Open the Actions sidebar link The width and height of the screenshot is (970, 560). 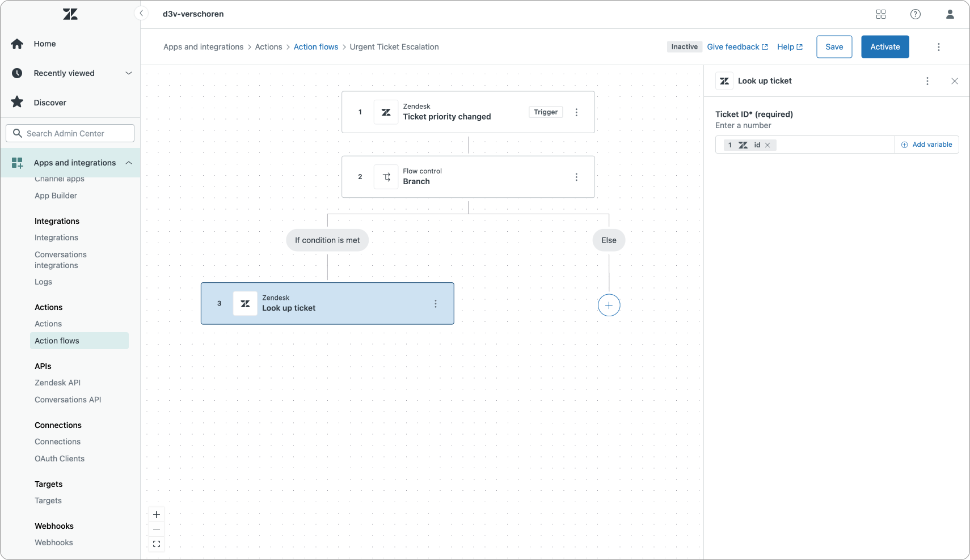[48, 324]
